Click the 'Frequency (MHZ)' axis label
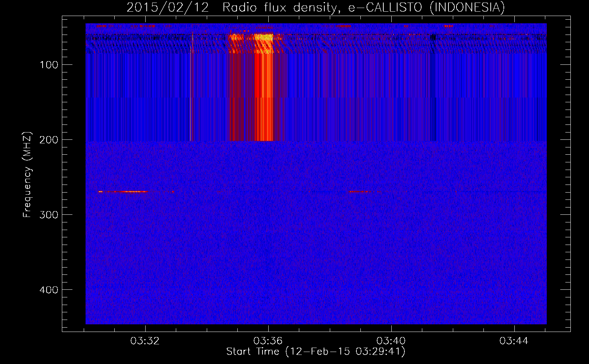589x364 pixels. click(x=27, y=174)
